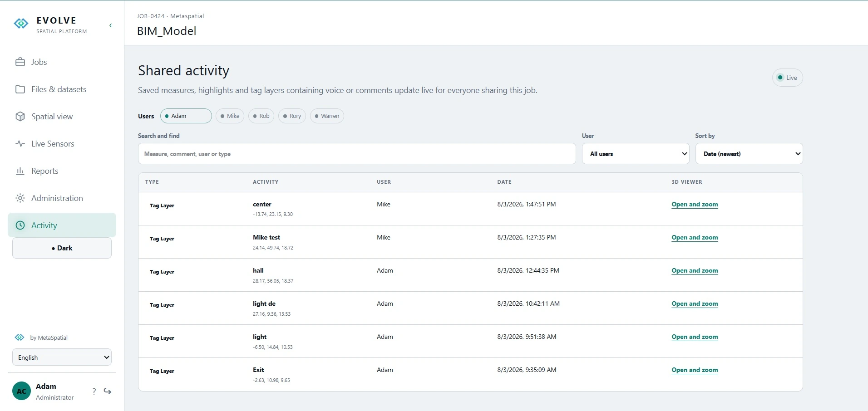The width and height of the screenshot is (868, 411).
Task: Toggle the Warren user filter chip
Action: [x=327, y=116]
